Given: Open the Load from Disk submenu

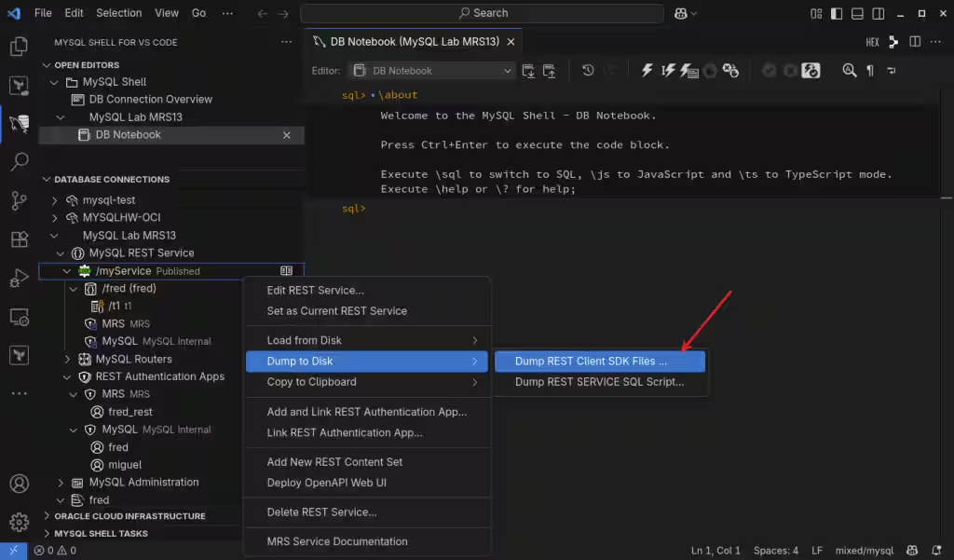Looking at the screenshot, I should [367, 340].
